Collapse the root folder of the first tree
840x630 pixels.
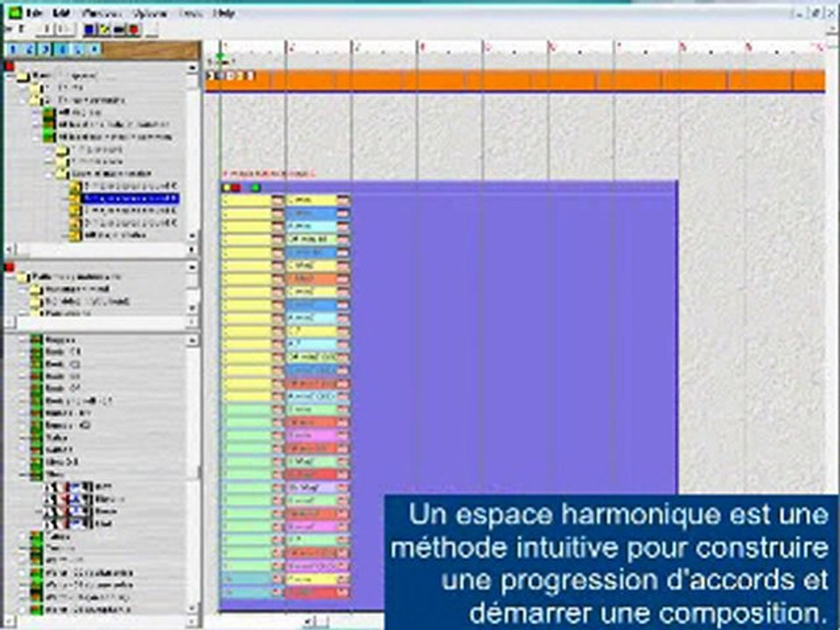(x=11, y=76)
